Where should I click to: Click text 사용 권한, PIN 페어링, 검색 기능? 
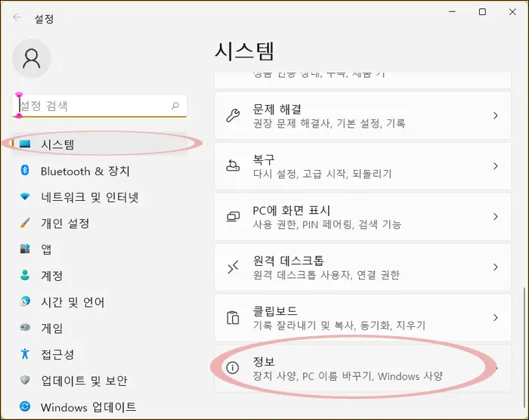click(327, 224)
